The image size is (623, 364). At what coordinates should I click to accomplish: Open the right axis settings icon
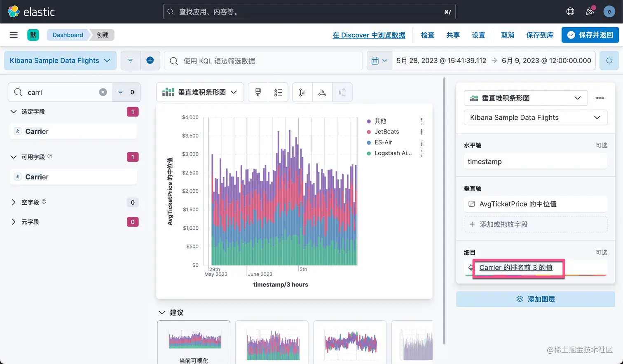pos(342,92)
